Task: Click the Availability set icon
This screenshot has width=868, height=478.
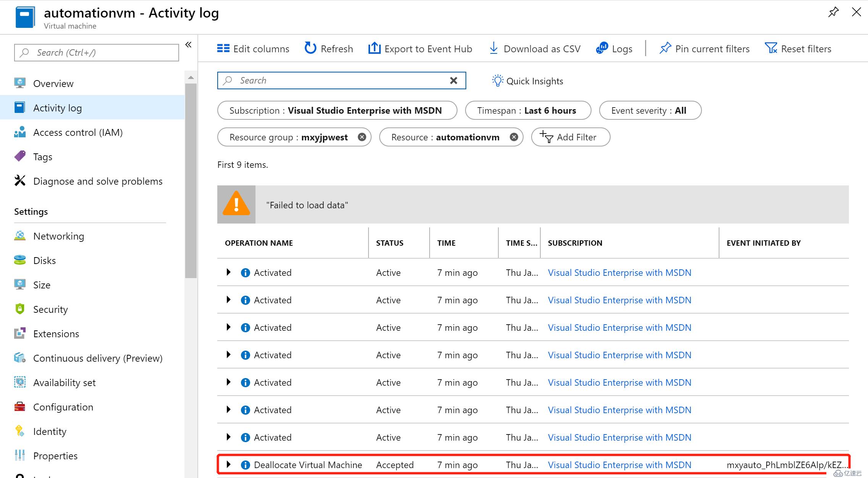Action: [20, 382]
